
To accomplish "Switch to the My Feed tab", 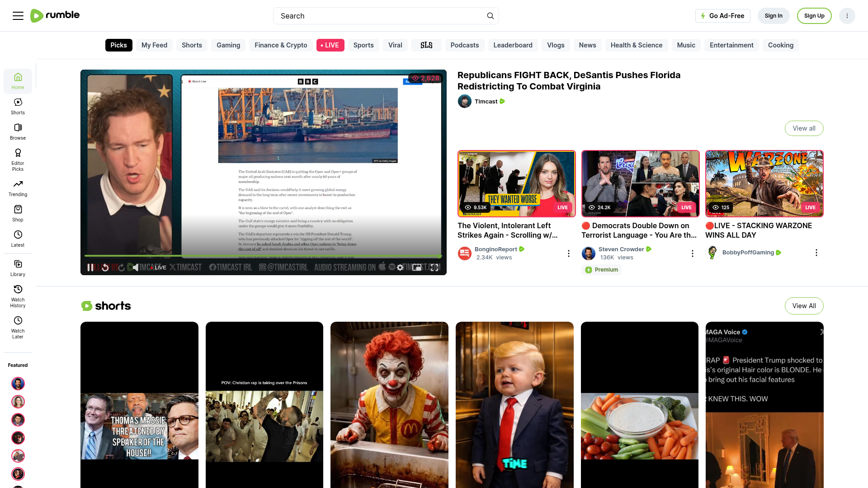I will [x=154, y=45].
